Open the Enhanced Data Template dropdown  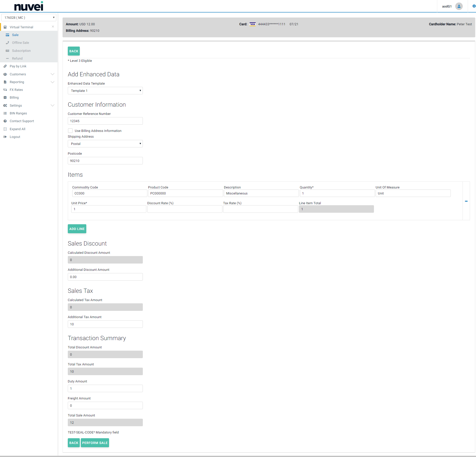click(105, 91)
